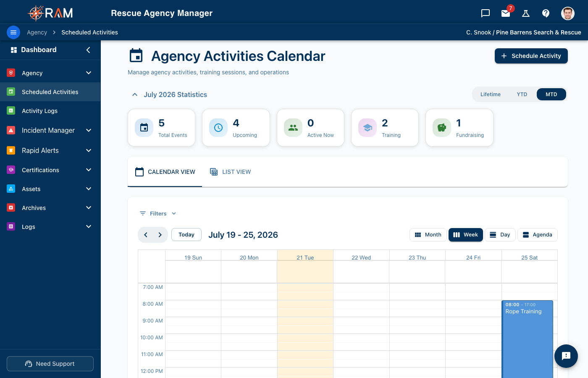Select the 19 Sun day header
The image size is (588, 378).
[x=193, y=257]
